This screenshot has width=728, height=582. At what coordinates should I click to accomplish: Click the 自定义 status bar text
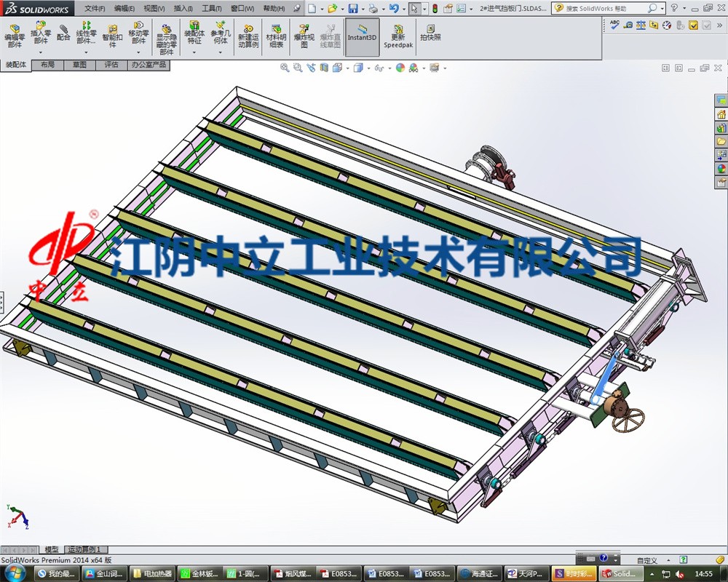(647, 561)
